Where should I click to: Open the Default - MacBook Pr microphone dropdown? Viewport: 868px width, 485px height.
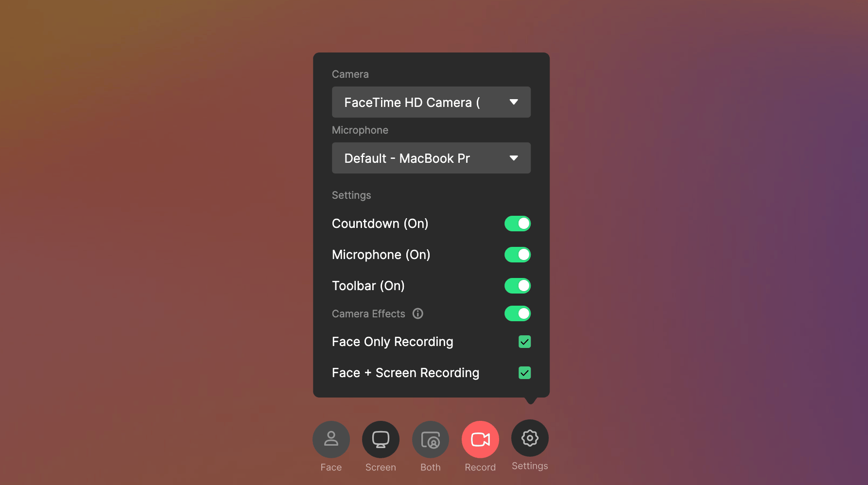[x=431, y=158]
